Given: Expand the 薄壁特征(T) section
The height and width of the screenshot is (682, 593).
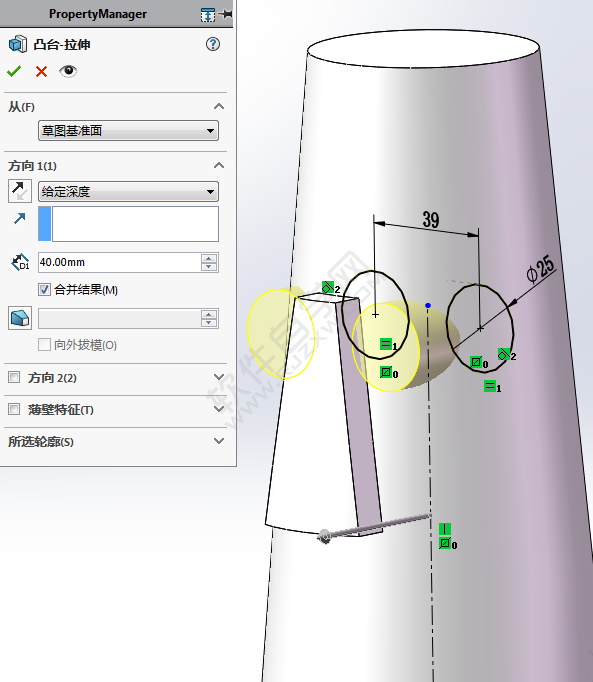Looking at the screenshot, I should (x=219, y=409).
